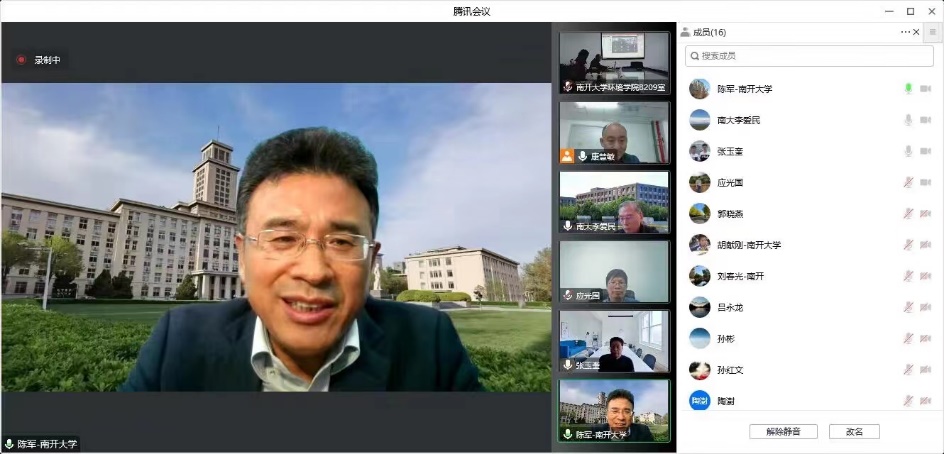Image resolution: width=944 pixels, height=454 pixels.
Task: Select member 孙彬 in the list
Action: (728, 339)
